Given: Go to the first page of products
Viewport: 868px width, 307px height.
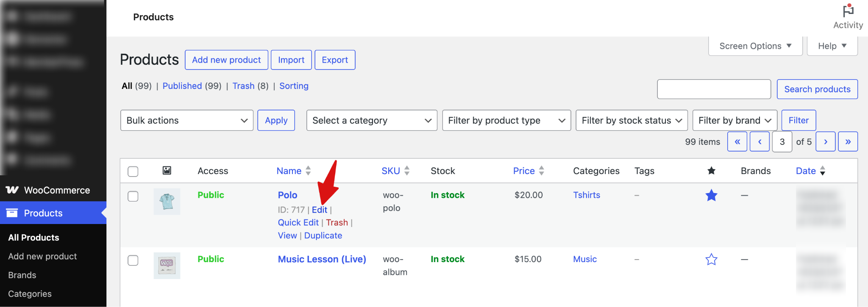Looking at the screenshot, I should (737, 141).
